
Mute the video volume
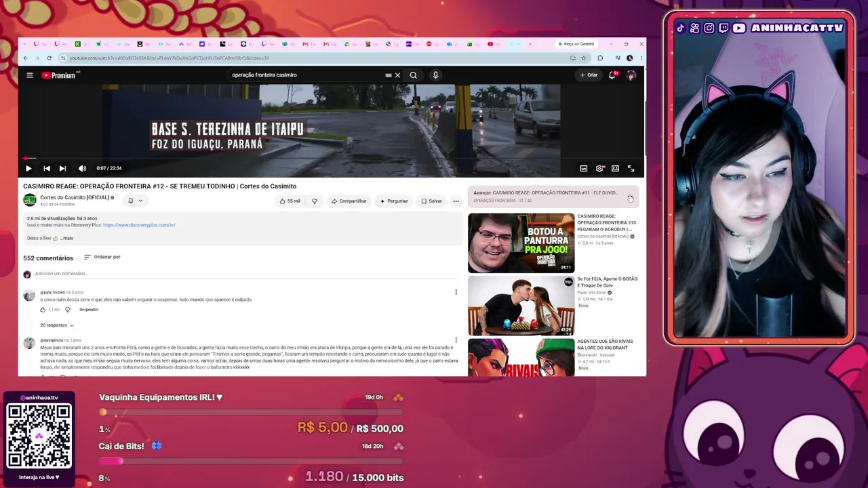[x=82, y=168]
